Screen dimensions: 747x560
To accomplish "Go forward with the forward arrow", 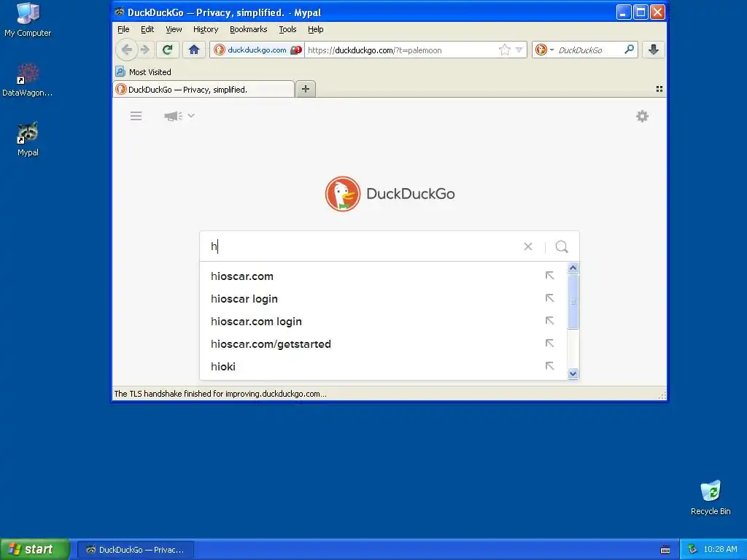I will pos(145,50).
